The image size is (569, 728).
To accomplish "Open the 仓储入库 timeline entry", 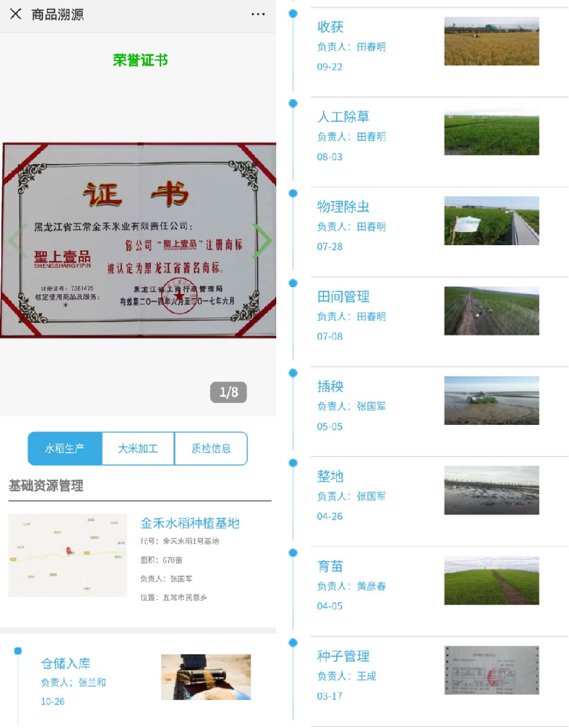I will 65,663.
